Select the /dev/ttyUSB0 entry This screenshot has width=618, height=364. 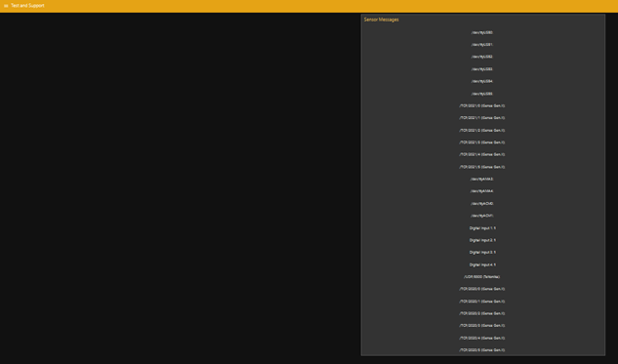click(482, 33)
